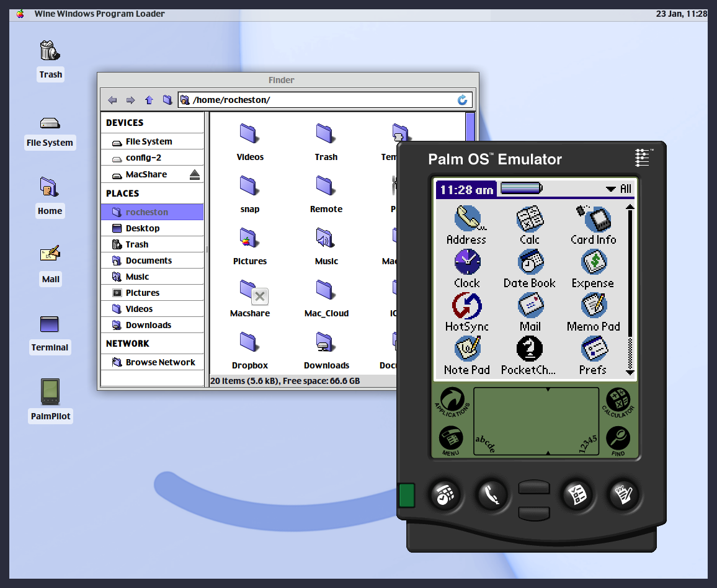Image resolution: width=717 pixels, height=588 pixels.
Task: Tap the Palm Menu silkscreen button
Action: pyautogui.click(x=451, y=440)
